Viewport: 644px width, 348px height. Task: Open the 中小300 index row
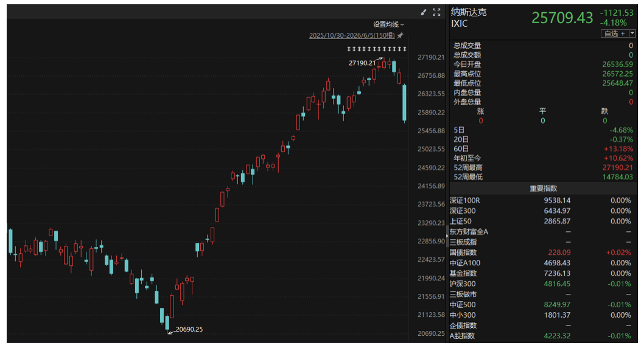point(543,315)
